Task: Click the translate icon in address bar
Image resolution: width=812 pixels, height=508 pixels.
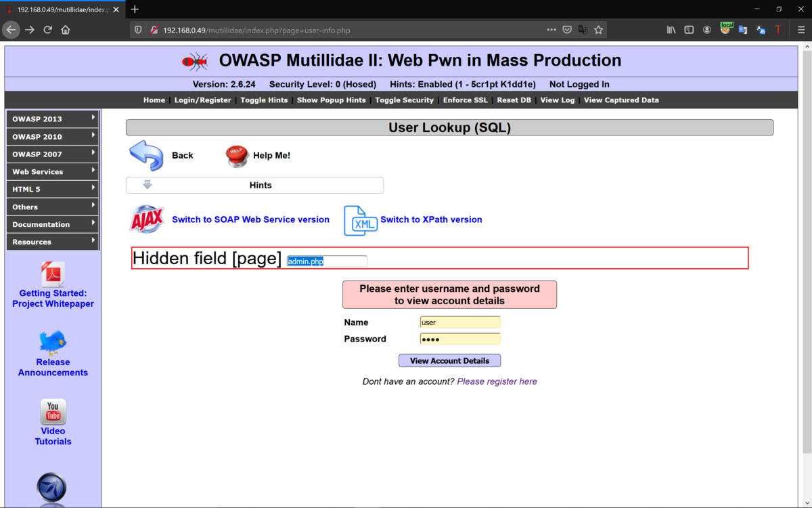Action: pyautogui.click(x=583, y=30)
